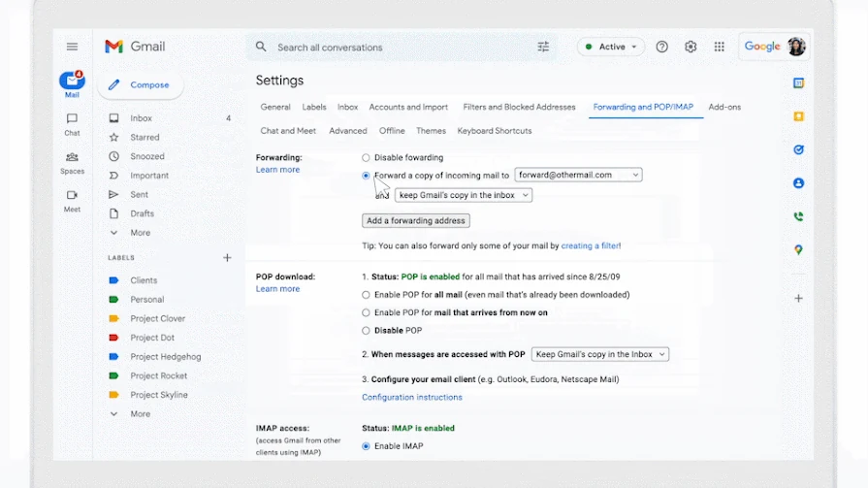Open the Help question mark icon
Screen dimensions: 868x488
tap(662, 48)
